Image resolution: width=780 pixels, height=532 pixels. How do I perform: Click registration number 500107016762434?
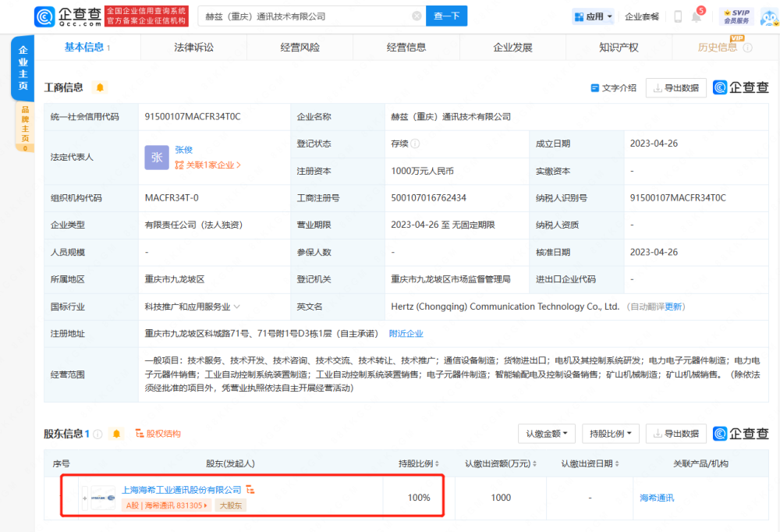429,198
